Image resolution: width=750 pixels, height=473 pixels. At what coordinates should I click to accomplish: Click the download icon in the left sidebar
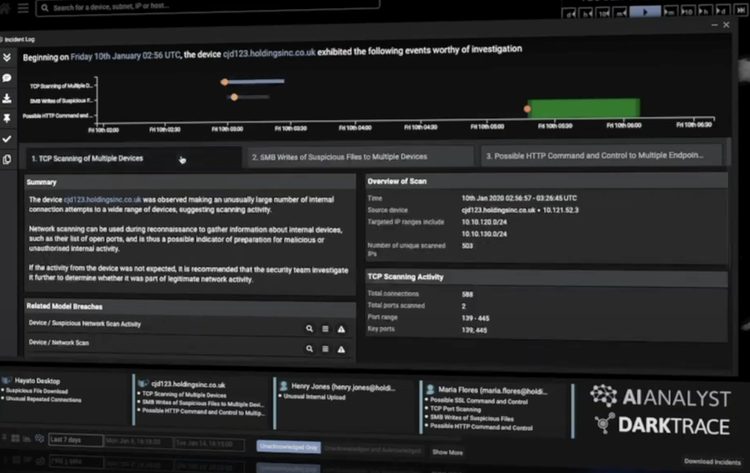pos(7,98)
